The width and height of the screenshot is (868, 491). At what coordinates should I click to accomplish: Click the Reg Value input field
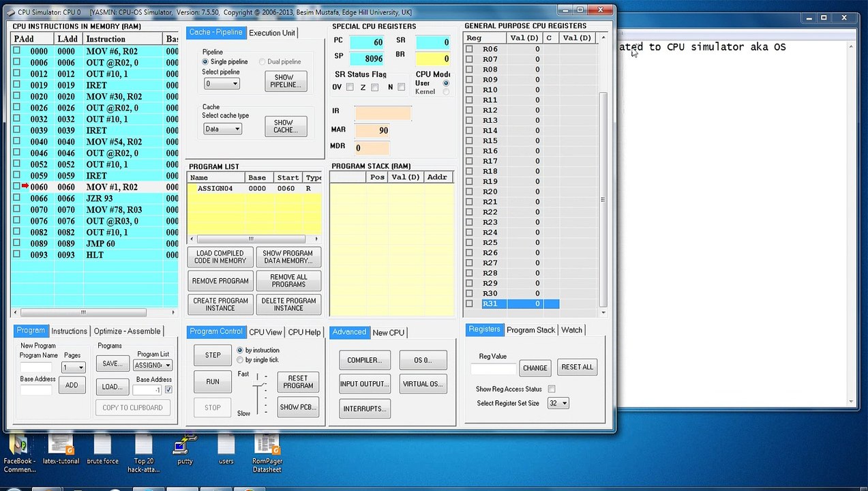pyautogui.click(x=494, y=369)
